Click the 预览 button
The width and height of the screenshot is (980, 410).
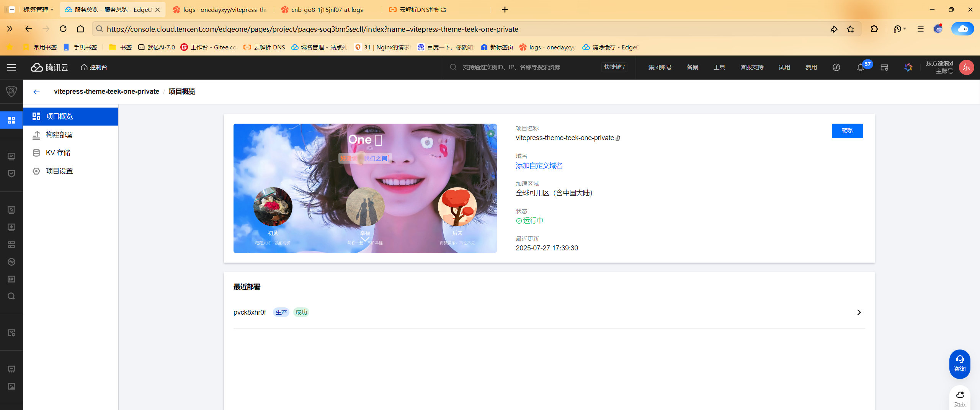click(x=847, y=131)
